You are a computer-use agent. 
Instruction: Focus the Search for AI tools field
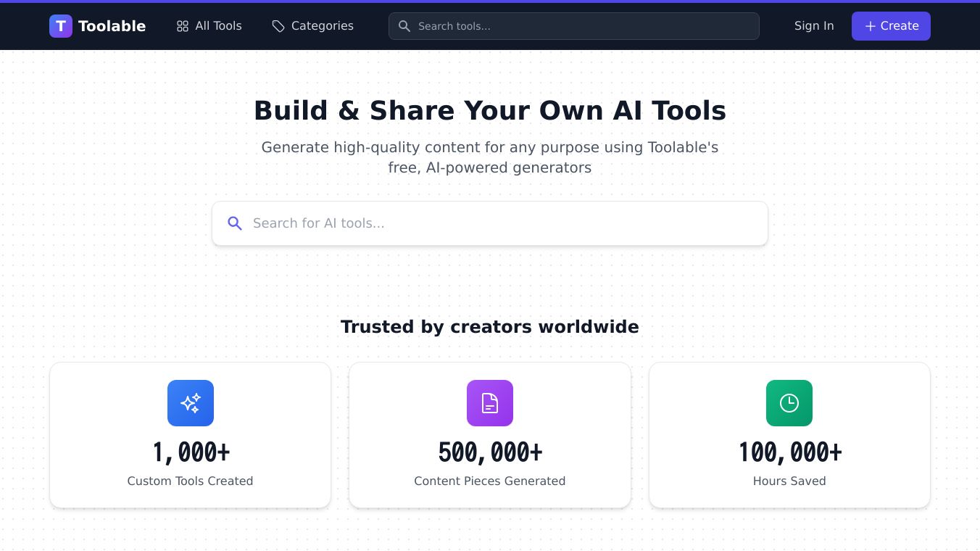tap(490, 223)
